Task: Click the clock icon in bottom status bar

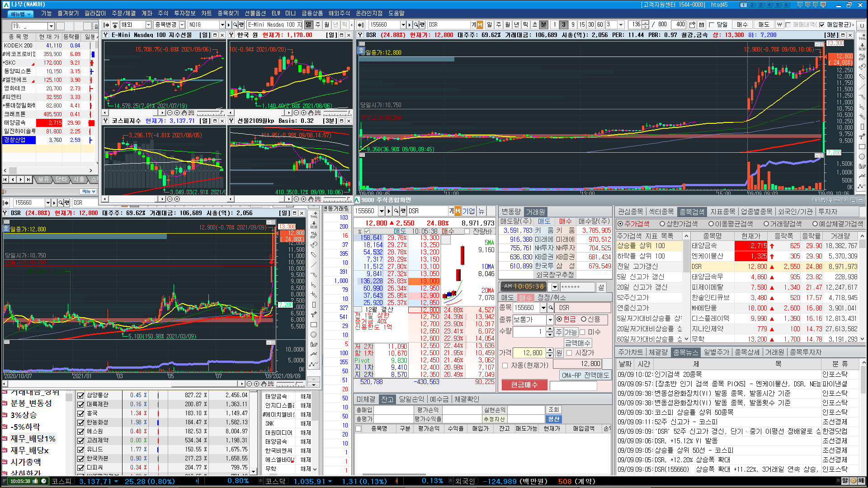Action: (x=44, y=481)
